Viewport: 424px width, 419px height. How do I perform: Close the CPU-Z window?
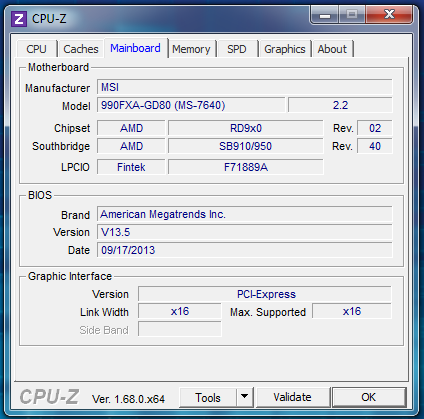pyautogui.click(x=389, y=15)
